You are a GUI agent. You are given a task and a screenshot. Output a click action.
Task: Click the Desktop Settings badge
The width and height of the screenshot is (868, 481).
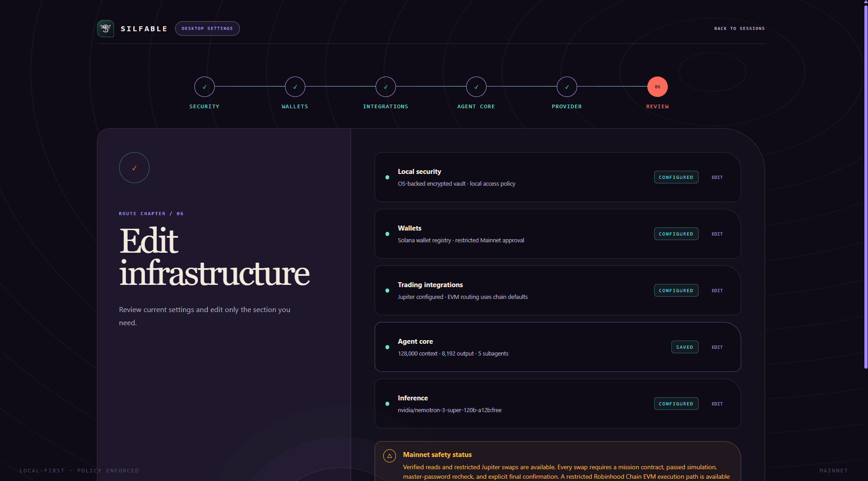click(207, 29)
